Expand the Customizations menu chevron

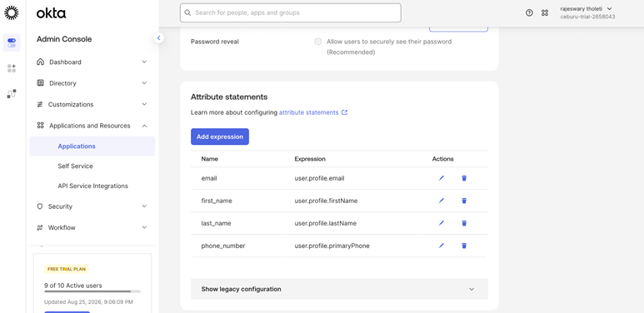coord(144,104)
